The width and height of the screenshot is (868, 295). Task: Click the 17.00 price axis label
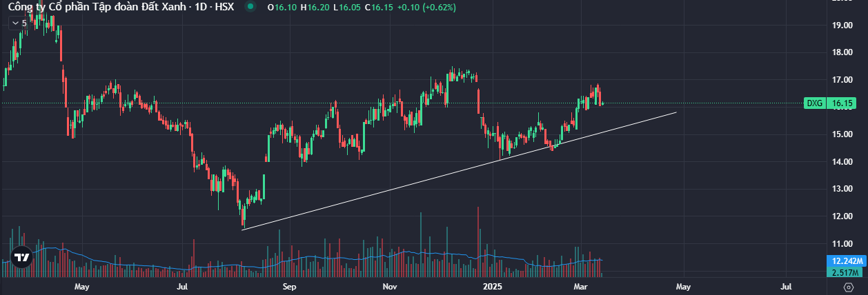tap(842, 80)
